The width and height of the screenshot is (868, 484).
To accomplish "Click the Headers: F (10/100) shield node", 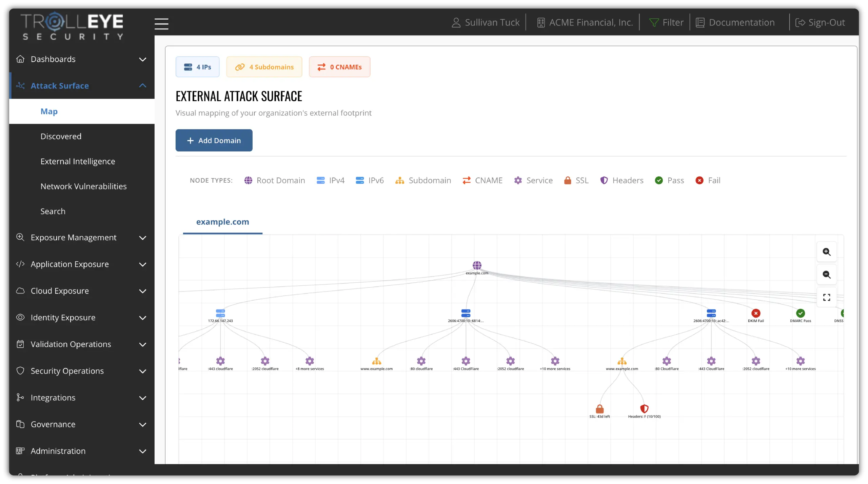I will 644,408.
